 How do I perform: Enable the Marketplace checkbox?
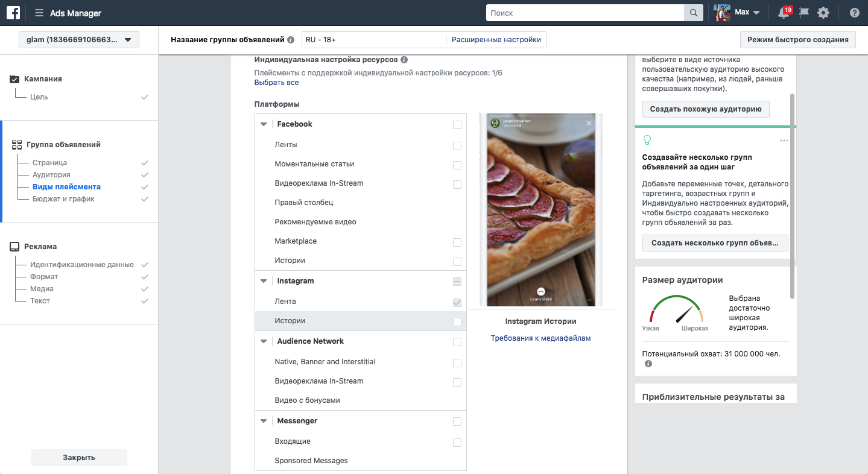coord(457,242)
